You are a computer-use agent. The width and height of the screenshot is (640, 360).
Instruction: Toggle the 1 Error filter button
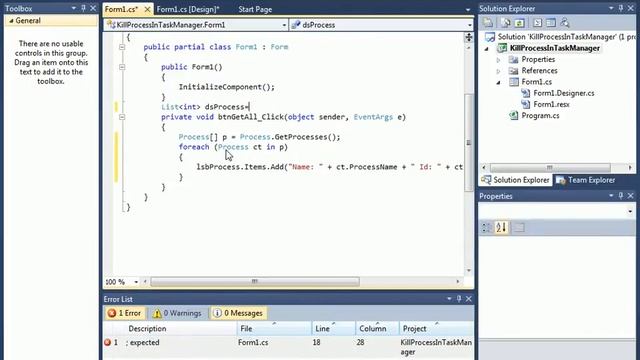point(124,313)
